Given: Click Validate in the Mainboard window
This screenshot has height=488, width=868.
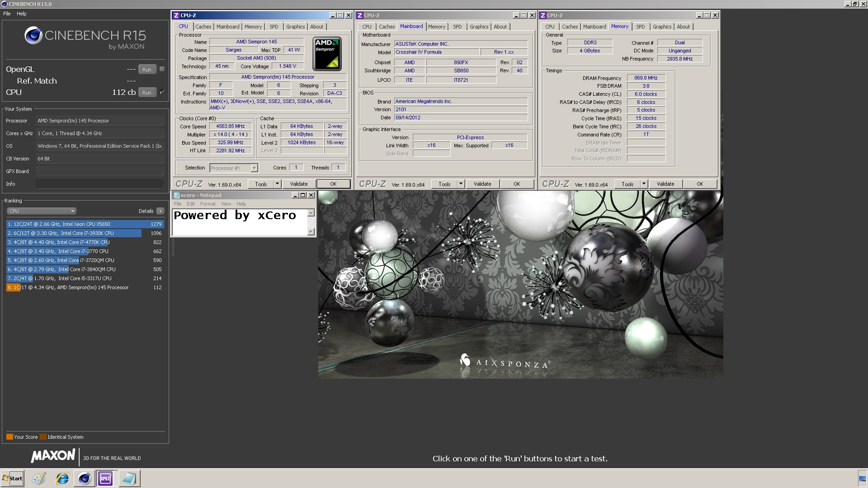Looking at the screenshot, I should (x=482, y=184).
